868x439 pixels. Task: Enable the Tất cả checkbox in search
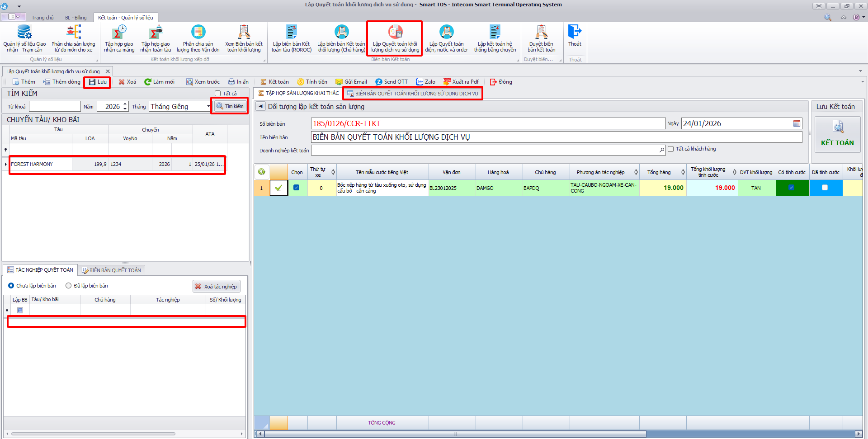218,94
